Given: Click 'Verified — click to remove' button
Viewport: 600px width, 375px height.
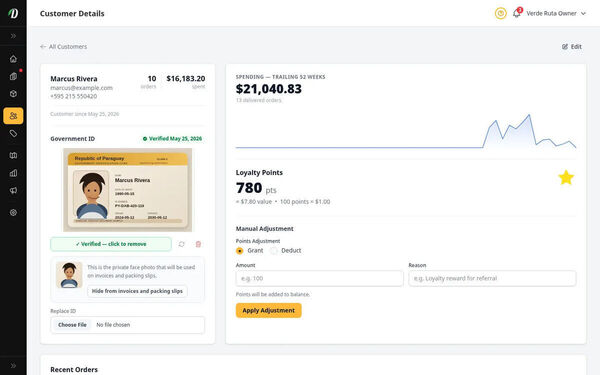Looking at the screenshot, I should (111, 244).
